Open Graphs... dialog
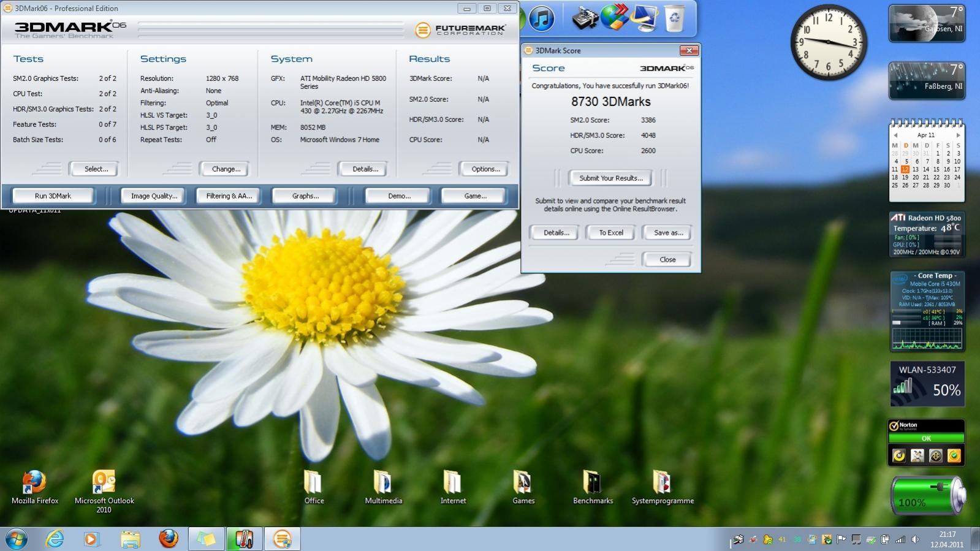Viewport: 980px width, 551px height. tap(305, 196)
